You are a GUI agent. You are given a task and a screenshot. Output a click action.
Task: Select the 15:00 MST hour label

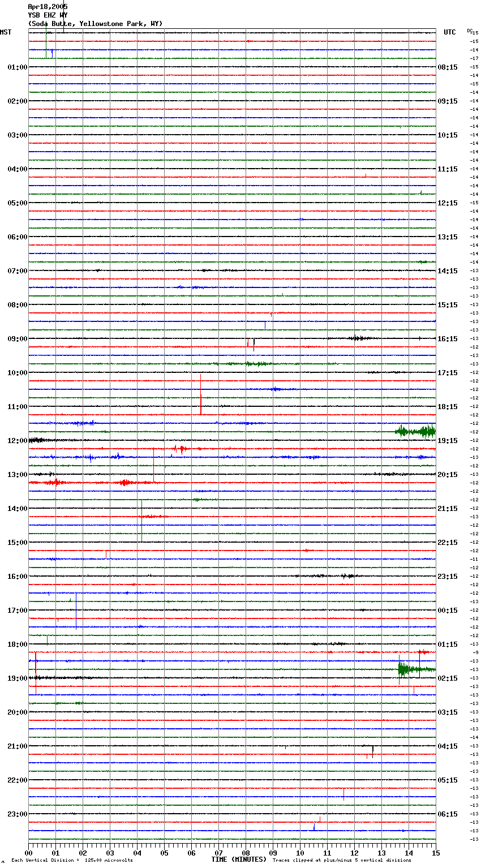18,543
